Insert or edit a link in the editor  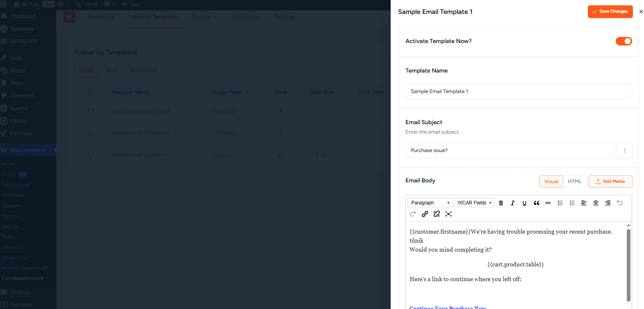[x=425, y=214]
